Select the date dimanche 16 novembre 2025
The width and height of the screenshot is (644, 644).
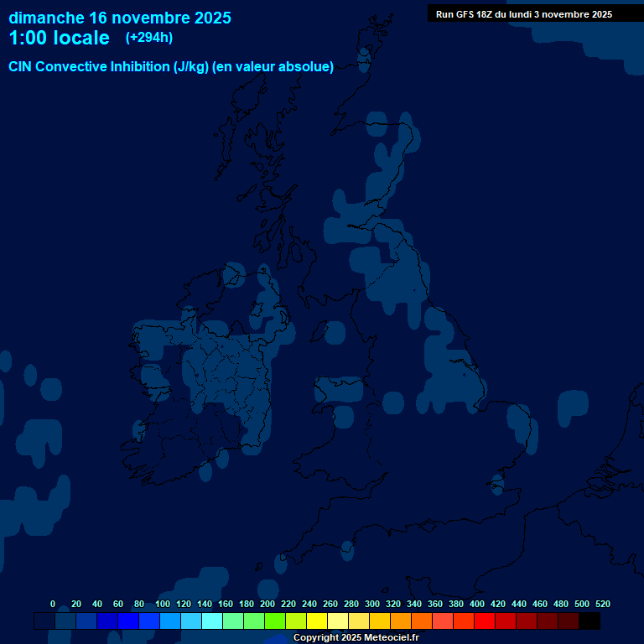(x=120, y=18)
